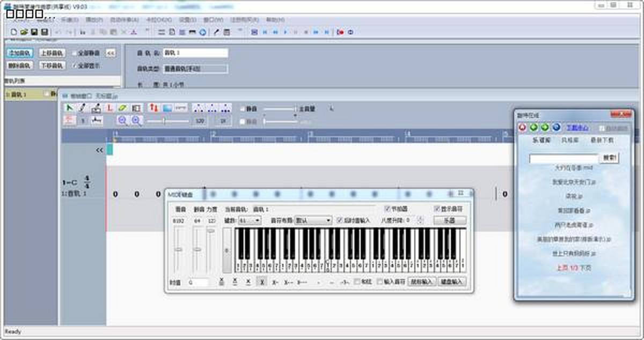Click the red record button in toolbar
Image resolution: width=644 pixels, height=340 pixels.
[340, 32]
